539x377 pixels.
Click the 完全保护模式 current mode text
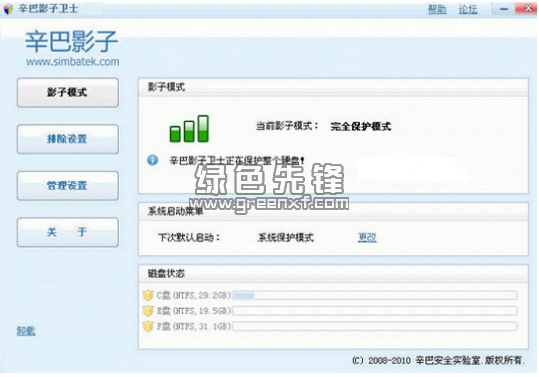[361, 126]
